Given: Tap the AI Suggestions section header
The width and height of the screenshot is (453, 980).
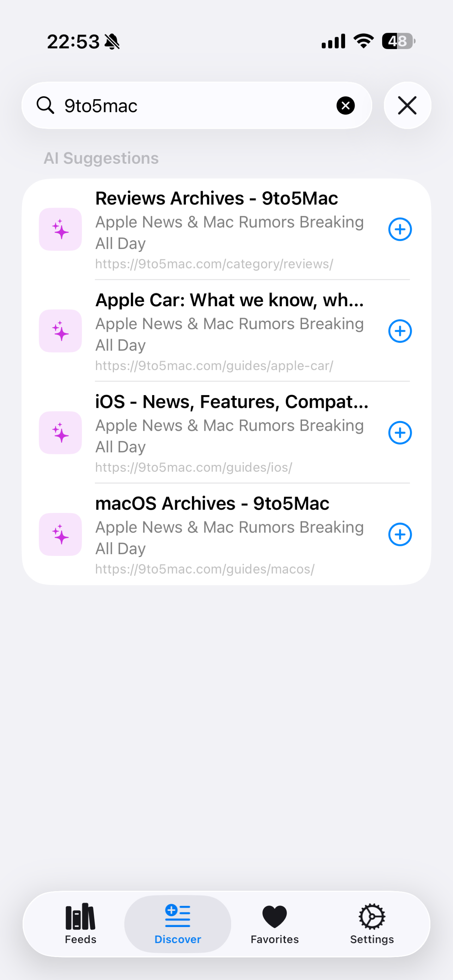Looking at the screenshot, I should click(101, 158).
